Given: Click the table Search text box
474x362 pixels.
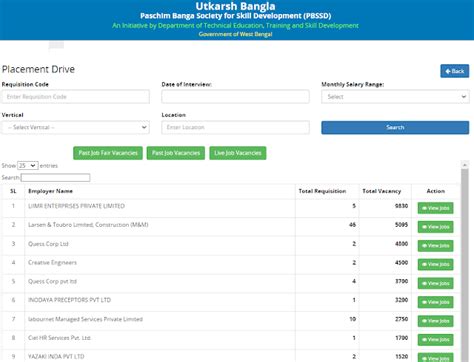Looking at the screenshot, I should pos(55,178).
